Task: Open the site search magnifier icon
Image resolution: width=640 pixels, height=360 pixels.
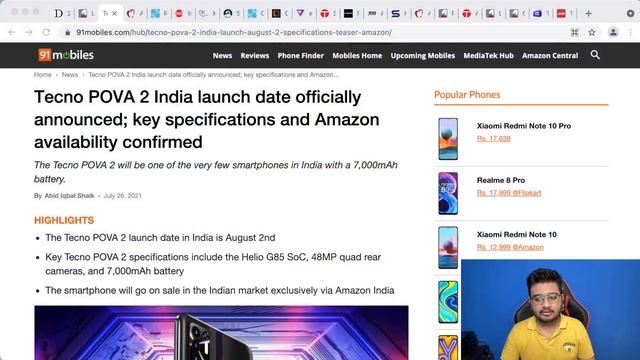Action: click(x=595, y=55)
